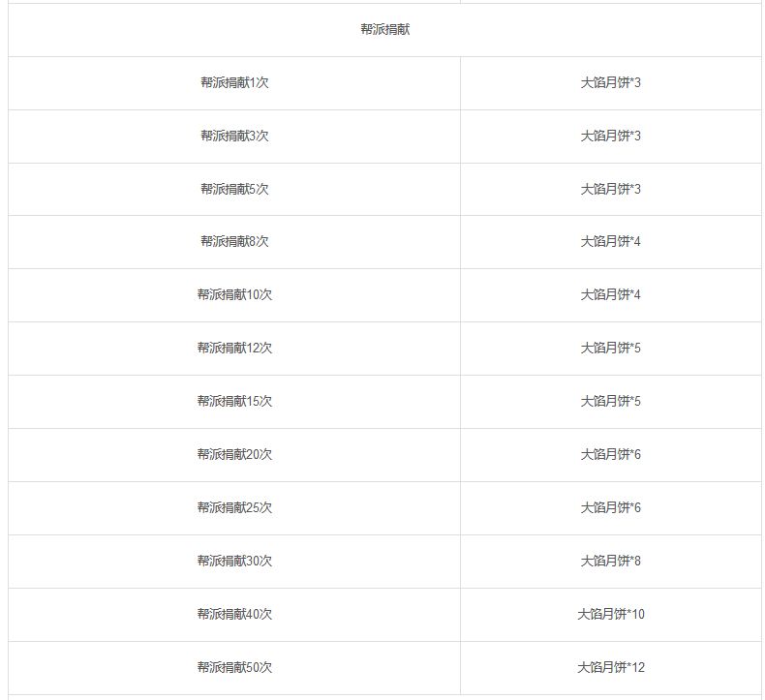The height and width of the screenshot is (700, 765).
Task: Click the 帮派捐献 table header
Action: (385, 29)
